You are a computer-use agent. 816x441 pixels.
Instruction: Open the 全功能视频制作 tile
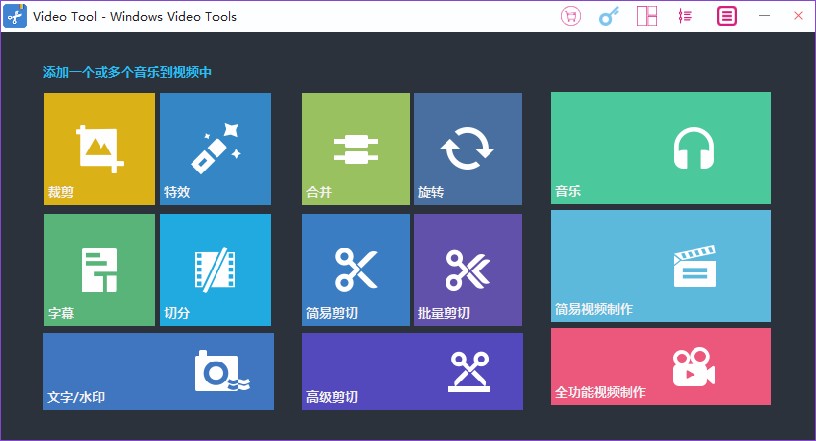click(661, 367)
